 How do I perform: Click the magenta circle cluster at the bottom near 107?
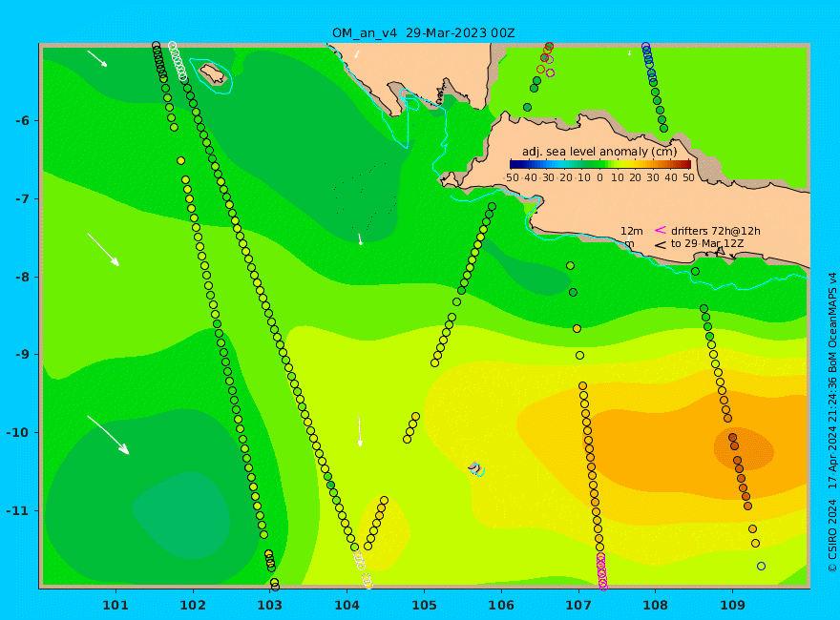click(x=602, y=571)
